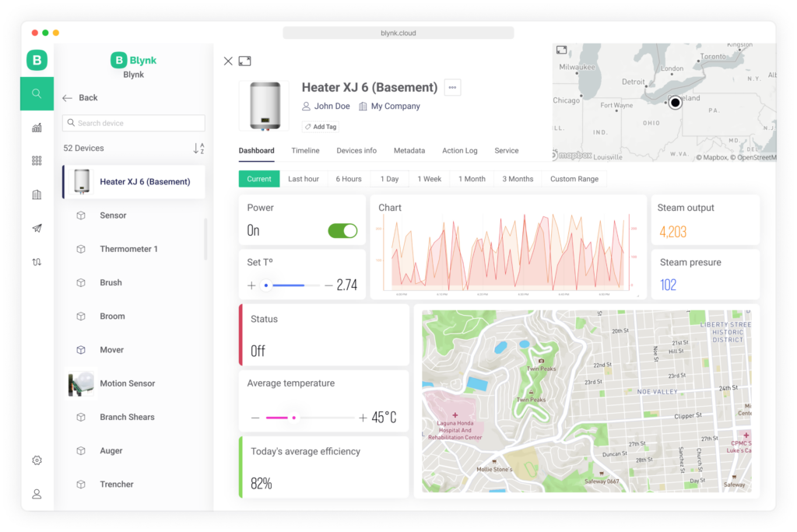This screenshot has height=532, width=797.
Task: Open the device options with the three-dot menu
Action: click(x=452, y=87)
